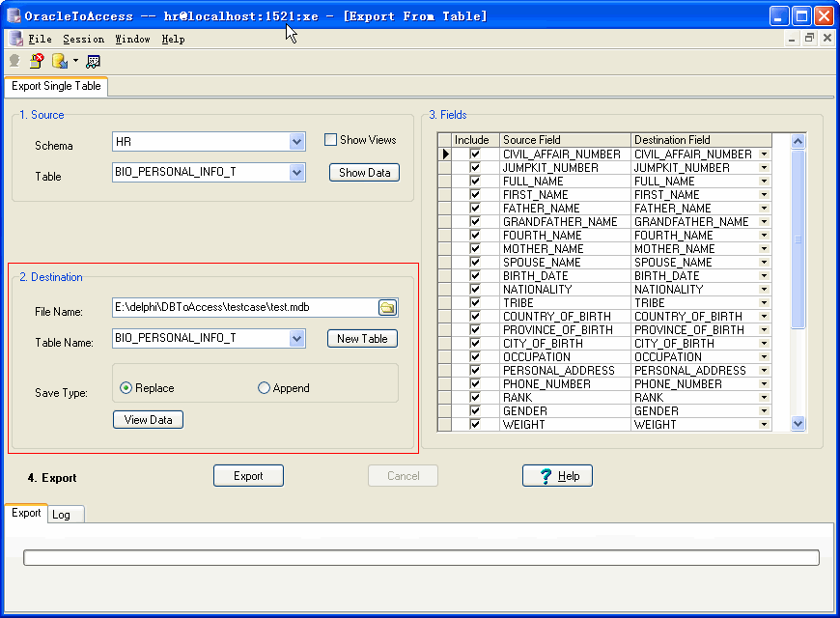Open the Session menu
840x618 pixels.
point(84,40)
